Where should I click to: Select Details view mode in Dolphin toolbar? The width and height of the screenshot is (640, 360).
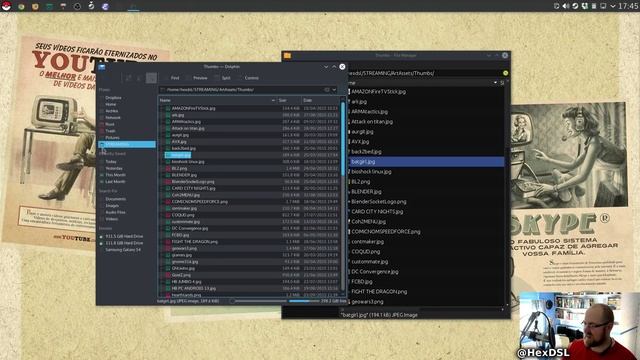tap(151, 78)
